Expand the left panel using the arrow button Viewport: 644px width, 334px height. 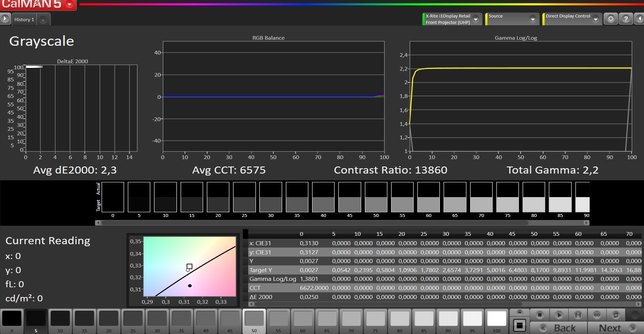(5, 18)
